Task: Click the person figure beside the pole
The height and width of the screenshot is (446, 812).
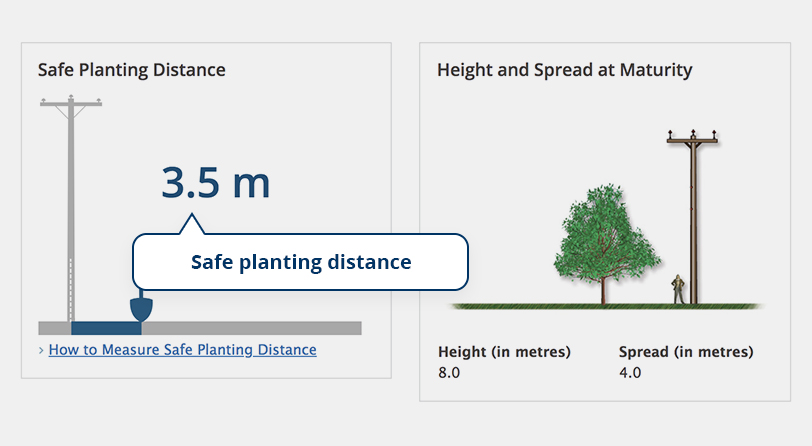Action: click(678, 289)
